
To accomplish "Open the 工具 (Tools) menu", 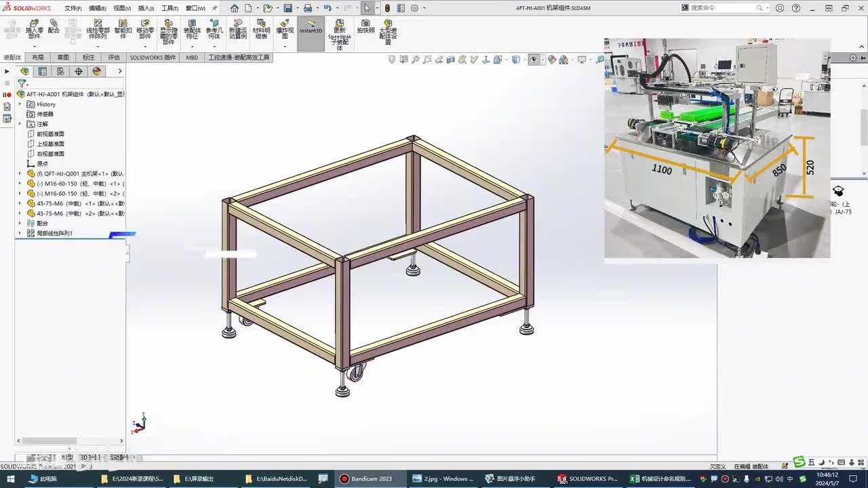I will pos(170,8).
